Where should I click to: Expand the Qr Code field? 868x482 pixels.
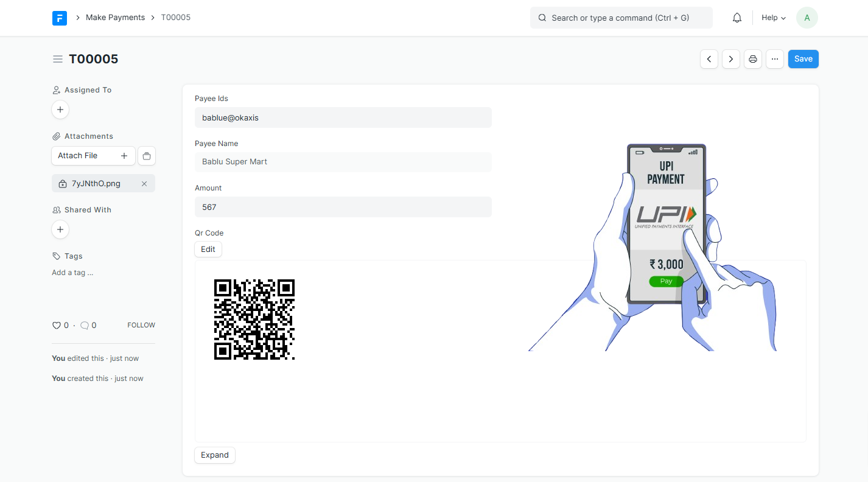[214, 455]
